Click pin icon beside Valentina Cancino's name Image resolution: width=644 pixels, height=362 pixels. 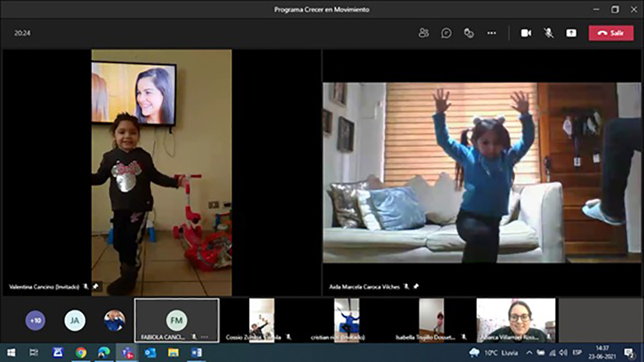click(96, 287)
